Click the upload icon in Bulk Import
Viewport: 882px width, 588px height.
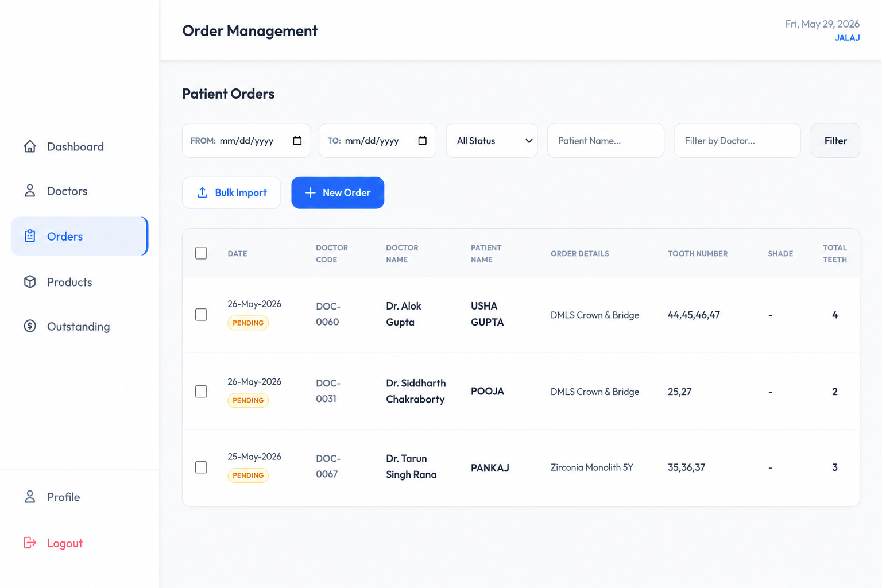(202, 193)
